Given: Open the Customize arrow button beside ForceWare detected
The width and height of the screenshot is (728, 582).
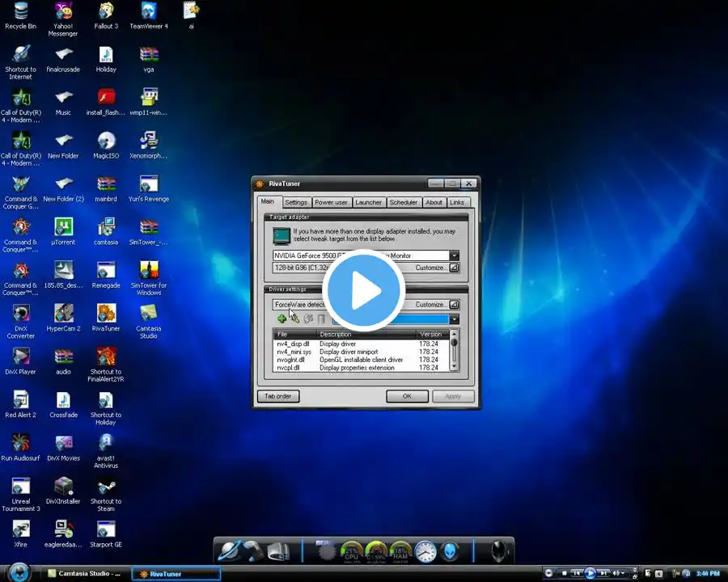Looking at the screenshot, I should (454, 305).
